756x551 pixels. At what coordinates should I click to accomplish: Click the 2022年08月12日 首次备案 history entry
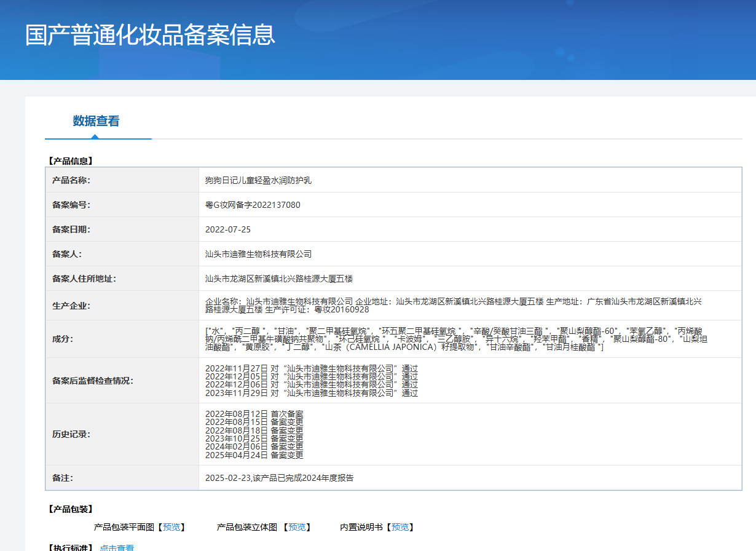click(254, 413)
